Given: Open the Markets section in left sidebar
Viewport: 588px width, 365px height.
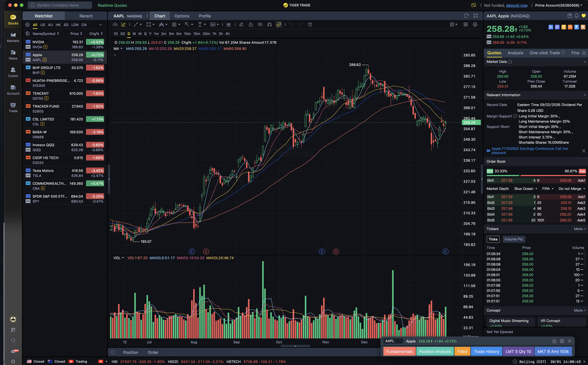Looking at the screenshot, I should pos(13,37).
